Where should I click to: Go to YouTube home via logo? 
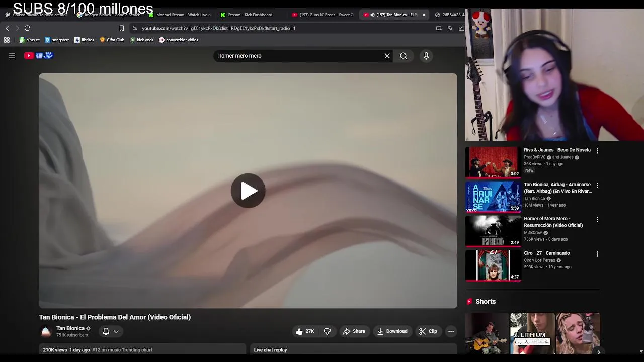tap(39, 56)
